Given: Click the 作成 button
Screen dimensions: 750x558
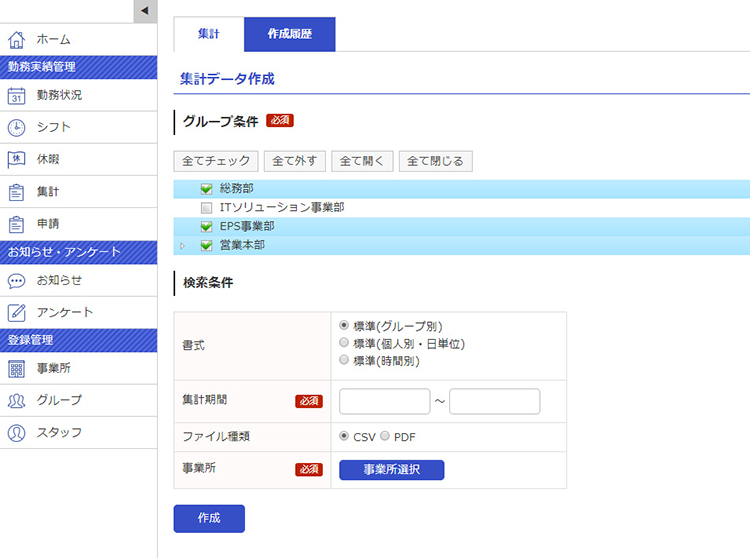Looking at the screenshot, I should point(209,518).
